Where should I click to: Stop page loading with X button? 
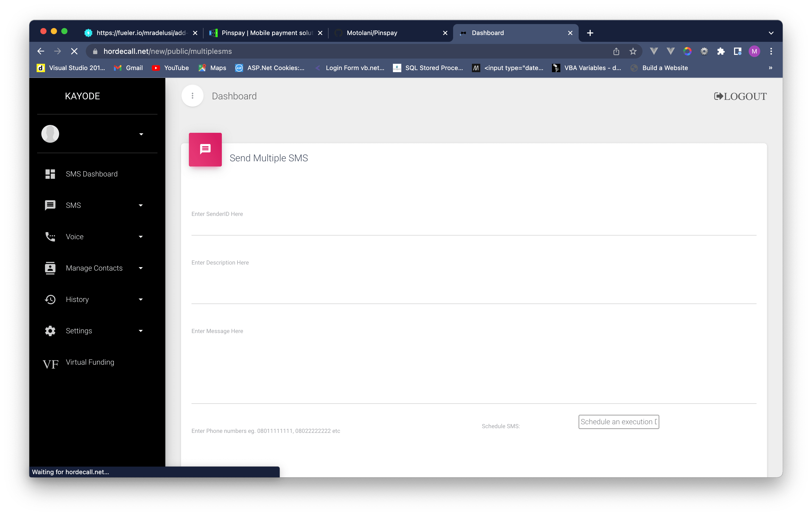pyautogui.click(x=74, y=51)
